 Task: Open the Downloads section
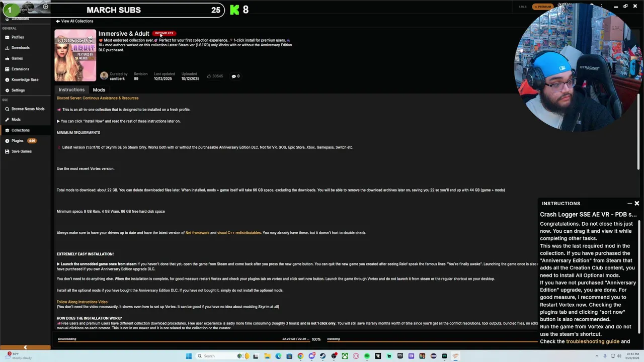[20, 48]
